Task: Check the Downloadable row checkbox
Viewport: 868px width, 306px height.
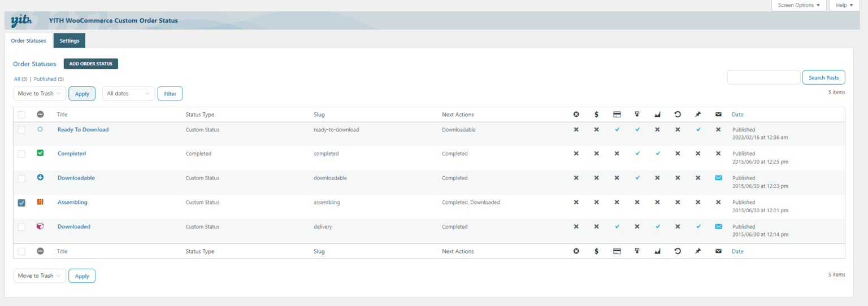Action: coord(21,178)
